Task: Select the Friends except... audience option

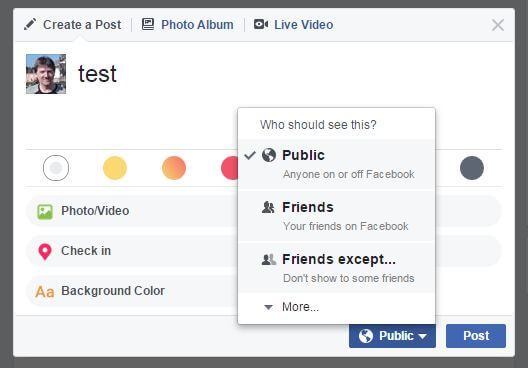Action: tap(336, 268)
